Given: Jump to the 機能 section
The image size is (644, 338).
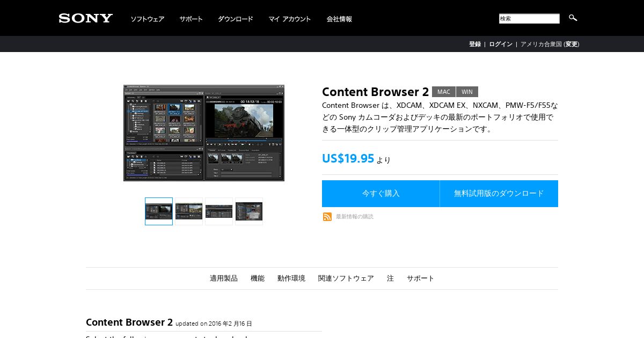Looking at the screenshot, I should pos(258,278).
